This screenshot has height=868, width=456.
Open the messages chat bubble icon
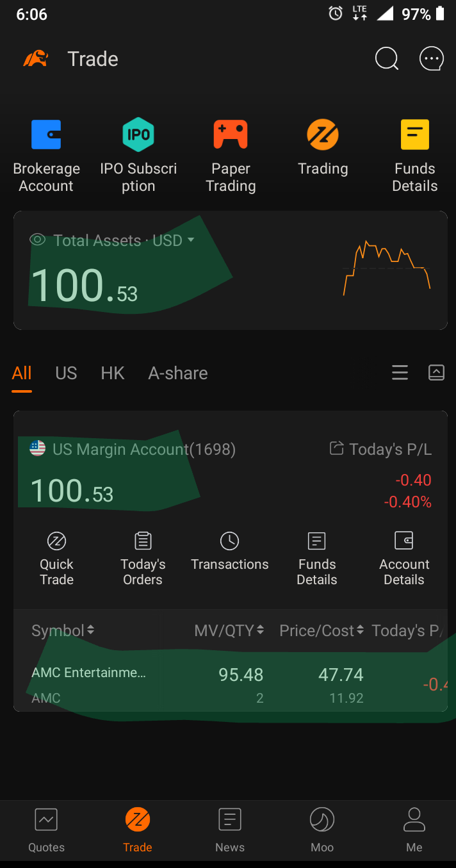coord(431,59)
